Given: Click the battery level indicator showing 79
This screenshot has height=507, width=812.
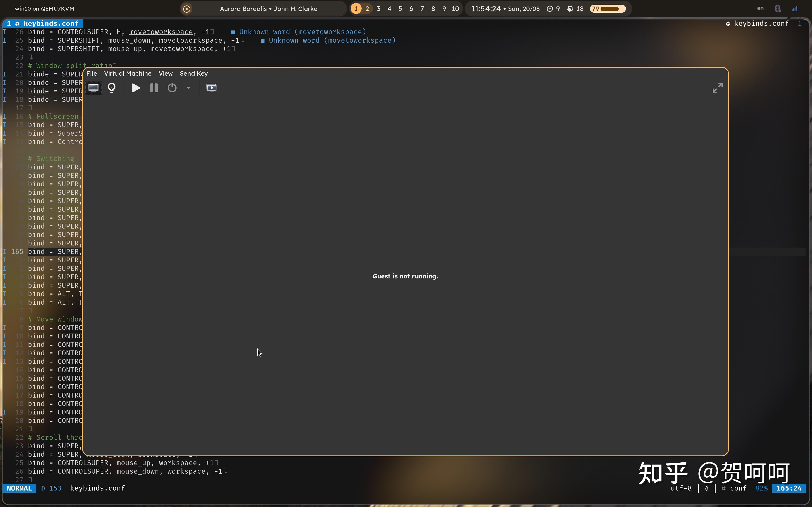Looking at the screenshot, I should 608,9.
